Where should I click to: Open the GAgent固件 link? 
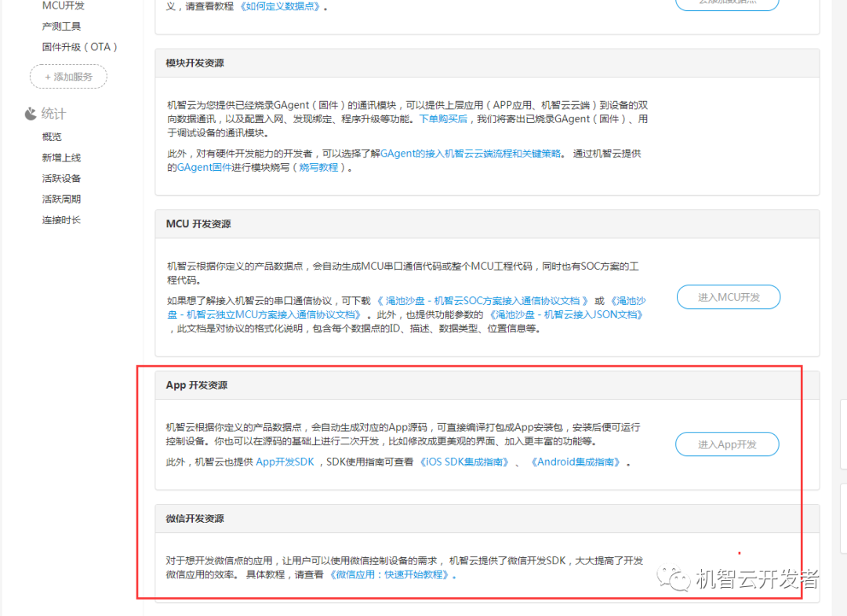pyautogui.click(x=204, y=168)
